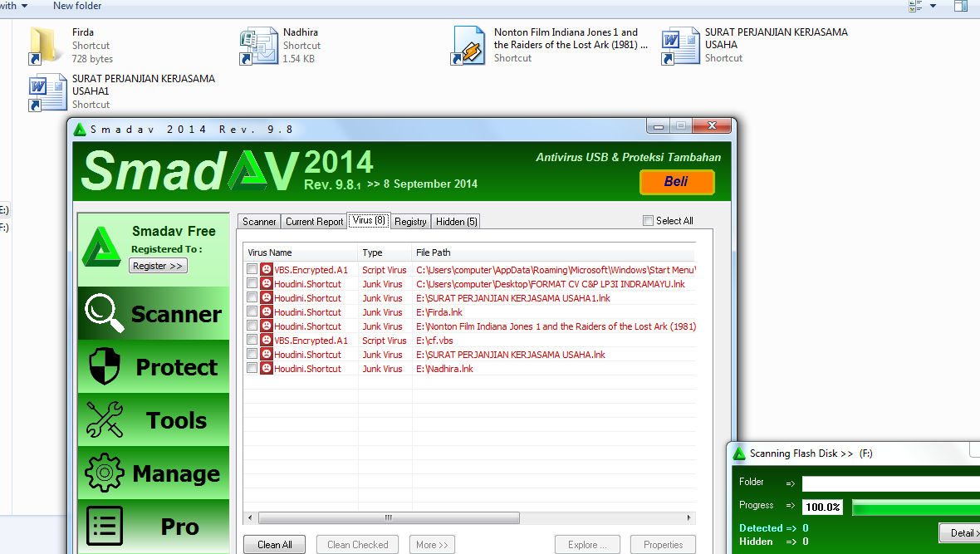Click the green scan progress bar
980x554 pixels.
click(x=915, y=507)
